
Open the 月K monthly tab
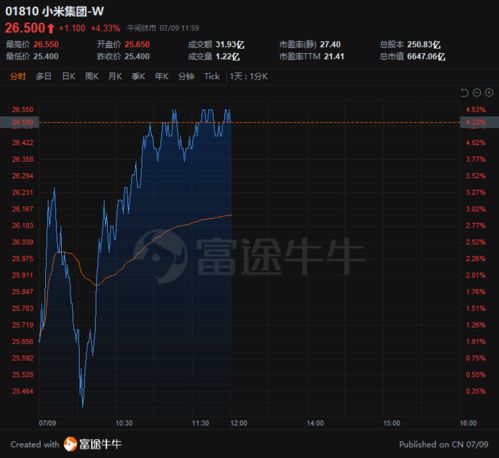[x=115, y=76]
